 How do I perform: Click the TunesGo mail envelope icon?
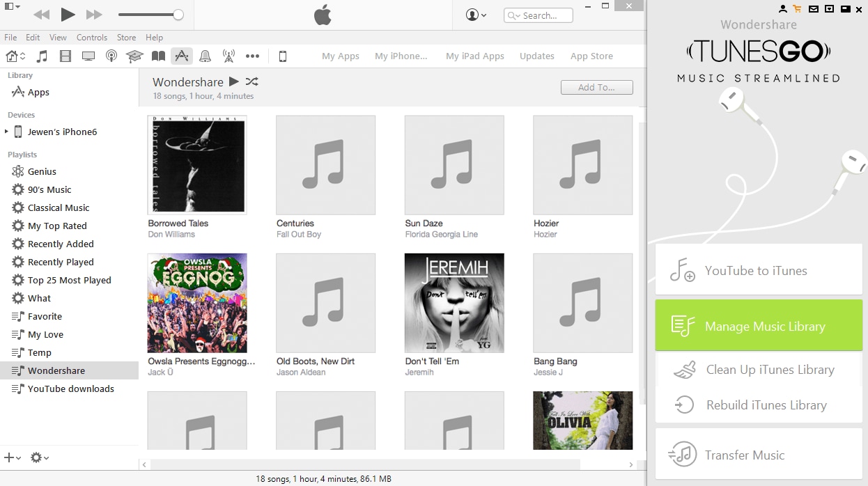click(813, 9)
